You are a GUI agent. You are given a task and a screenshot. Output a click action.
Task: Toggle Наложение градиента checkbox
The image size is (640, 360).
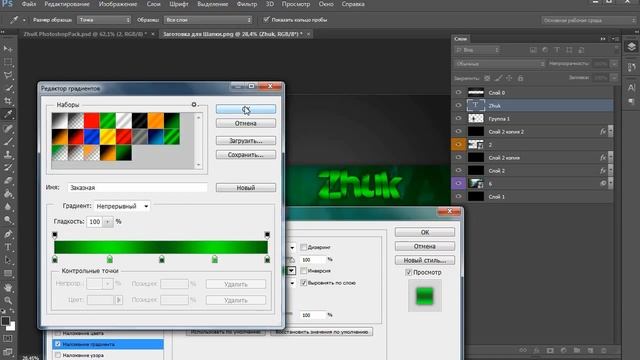click(58, 344)
